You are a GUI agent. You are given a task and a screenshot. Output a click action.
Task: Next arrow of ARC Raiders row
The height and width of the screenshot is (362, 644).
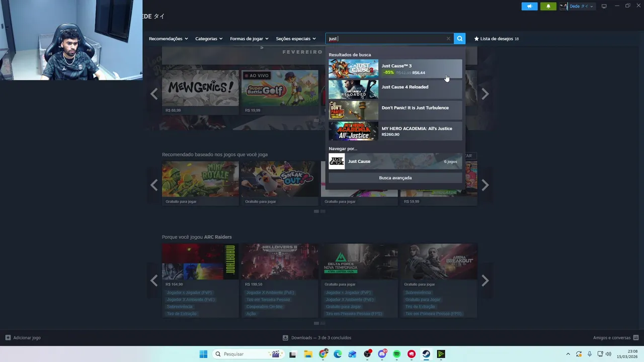tap(485, 281)
